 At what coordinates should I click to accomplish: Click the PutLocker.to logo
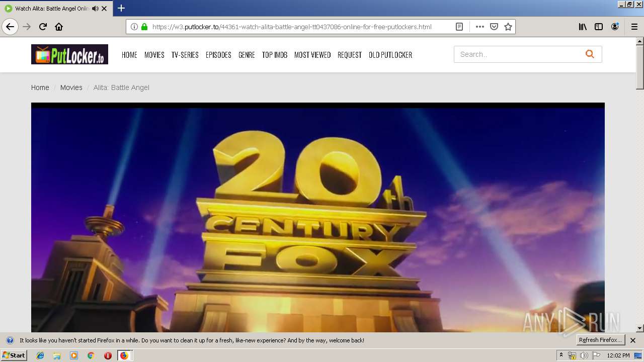(x=69, y=54)
